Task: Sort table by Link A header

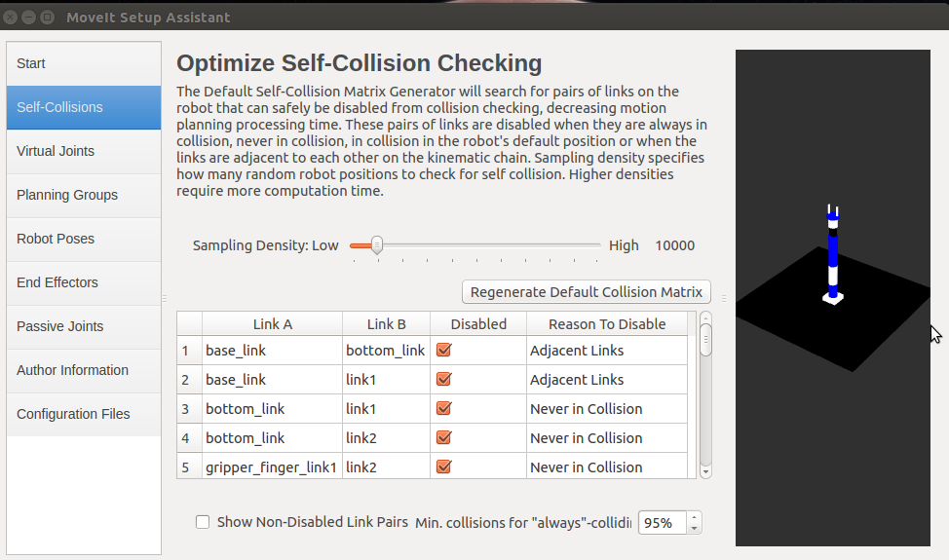Action: point(273,324)
